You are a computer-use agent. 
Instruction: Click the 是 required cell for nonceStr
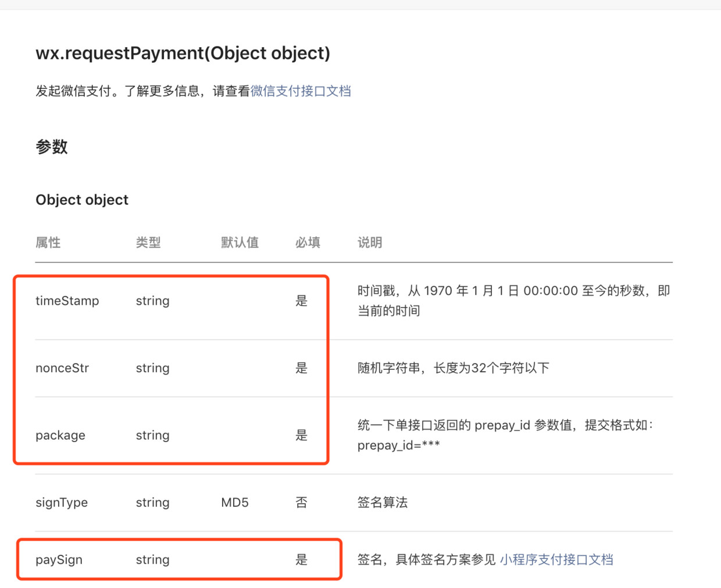click(x=301, y=368)
